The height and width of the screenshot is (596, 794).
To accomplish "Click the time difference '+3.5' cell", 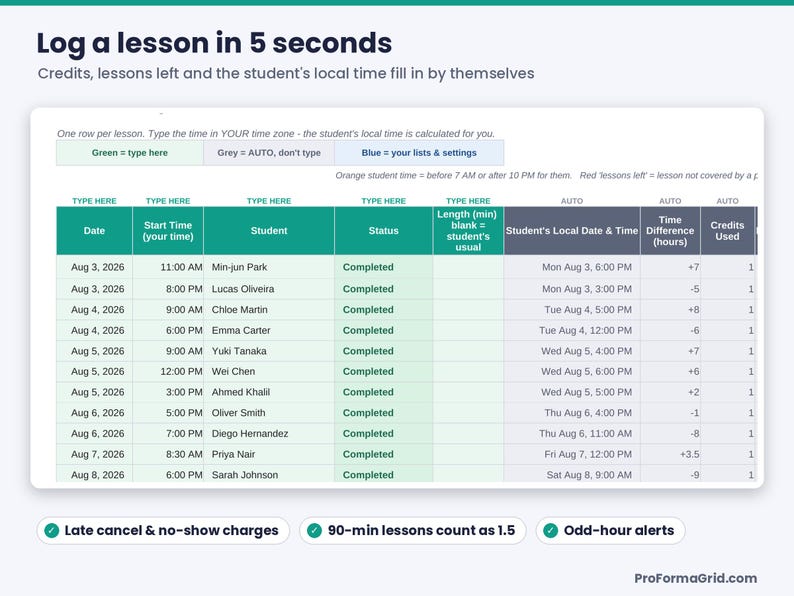I will coord(670,454).
